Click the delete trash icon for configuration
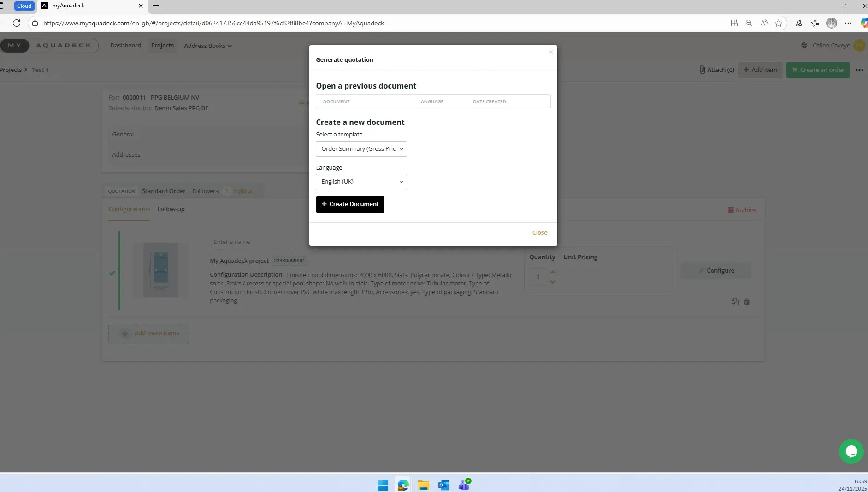This screenshot has width=868, height=492. pyautogui.click(x=747, y=302)
